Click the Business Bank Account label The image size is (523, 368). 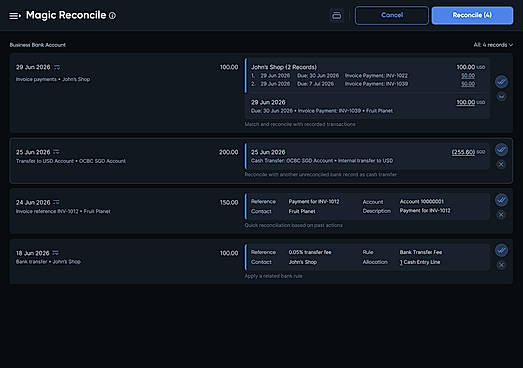(x=38, y=45)
